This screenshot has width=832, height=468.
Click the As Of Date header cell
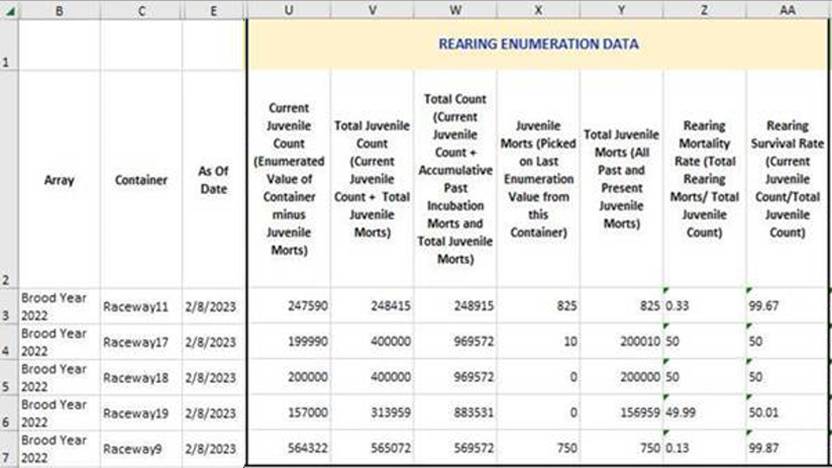(x=213, y=180)
